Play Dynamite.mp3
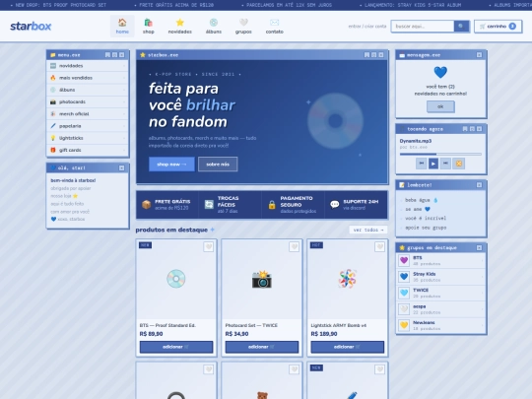This screenshot has width=532, height=399. [433, 164]
